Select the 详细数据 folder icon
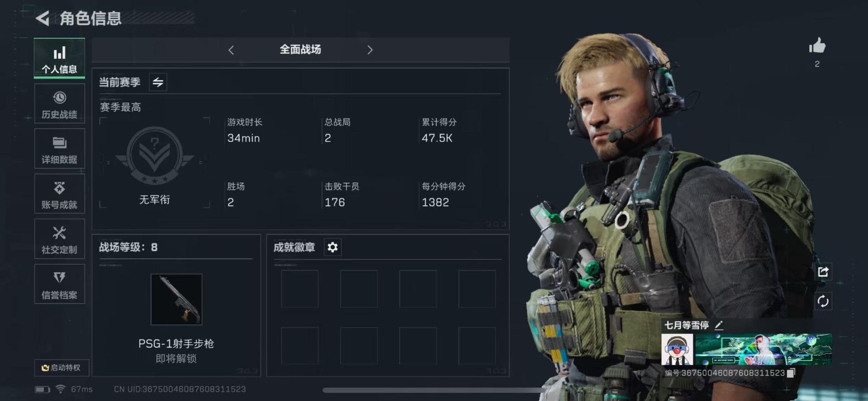Viewport: 868px width, 401px height. coord(59,143)
